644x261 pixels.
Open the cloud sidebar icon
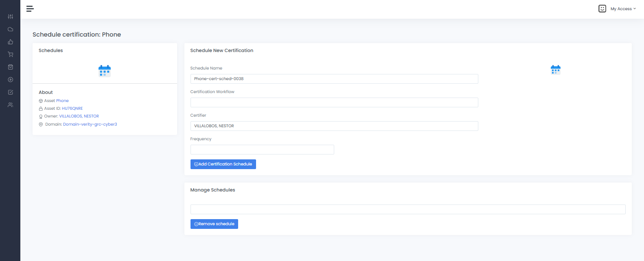(x=11, y=29)
